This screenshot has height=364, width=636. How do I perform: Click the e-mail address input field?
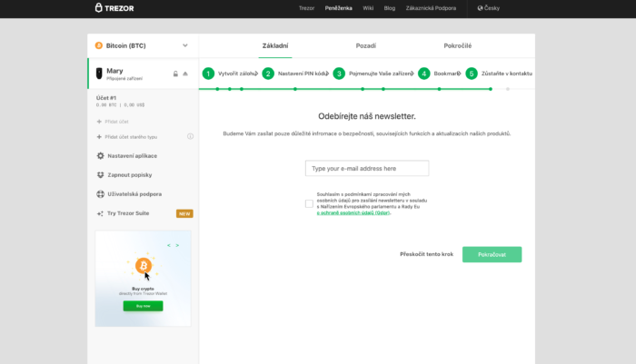tap(366, 168)
